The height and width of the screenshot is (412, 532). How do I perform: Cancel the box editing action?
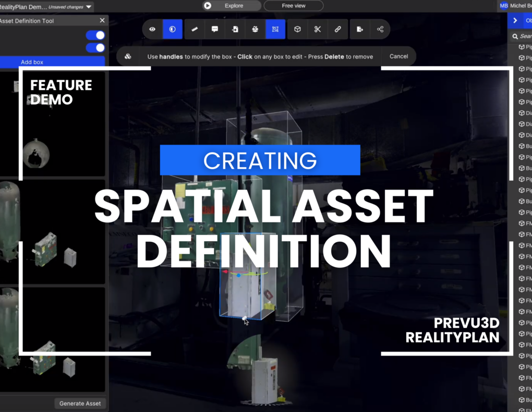pyautogui.click(x=398, y=56)
